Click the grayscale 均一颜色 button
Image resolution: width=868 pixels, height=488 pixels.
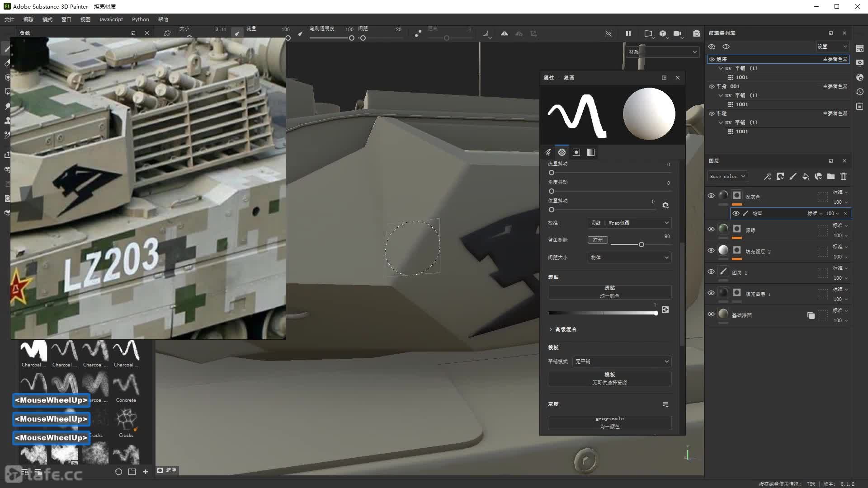609,422
